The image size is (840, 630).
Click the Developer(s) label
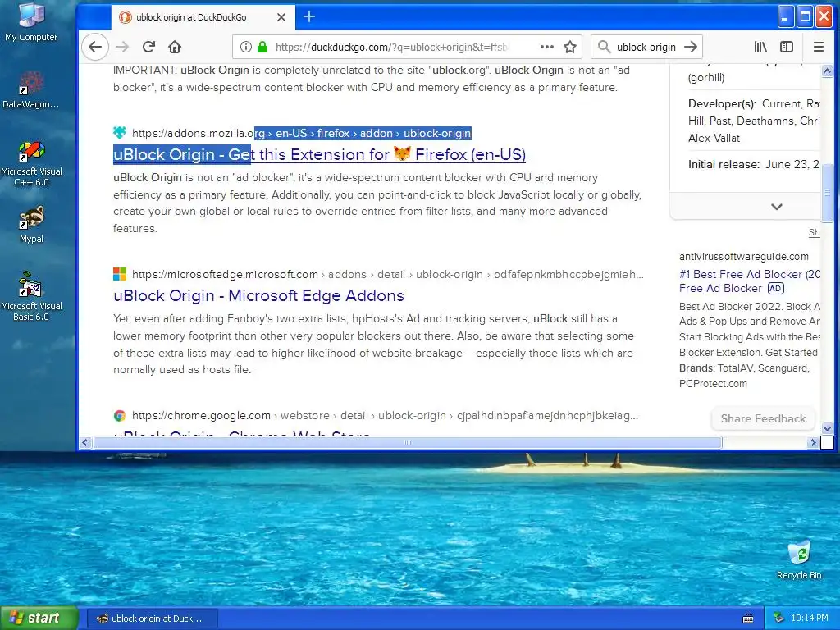(x=722, y=104)
